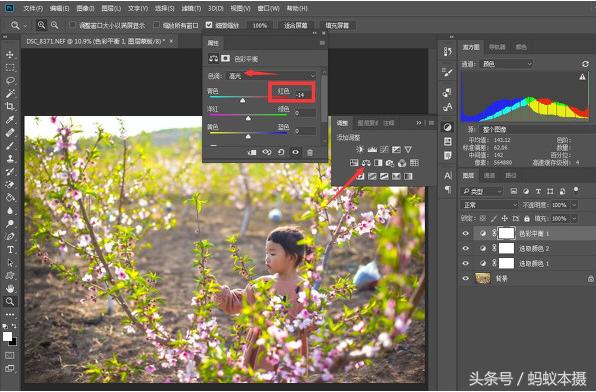The image size is (596, 392).
Task: Select the Rectangular Marquee tool
Action: click(x=10, y=68)
